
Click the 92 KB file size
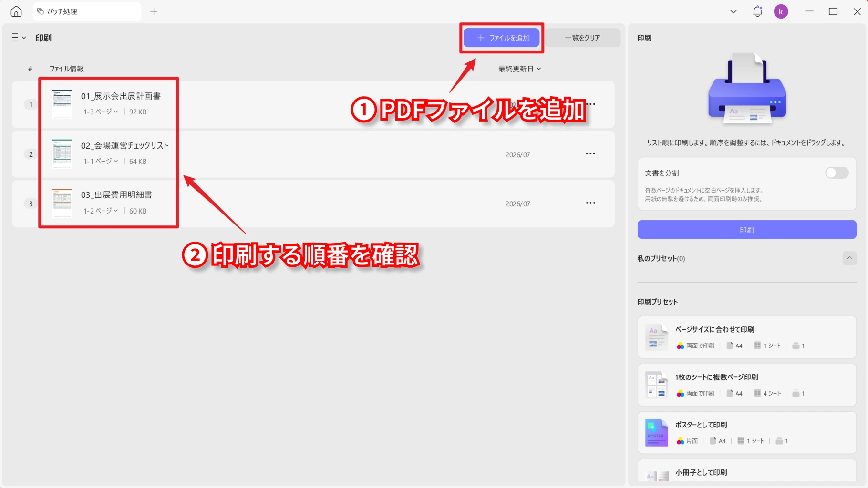click(x=138, y=112)
